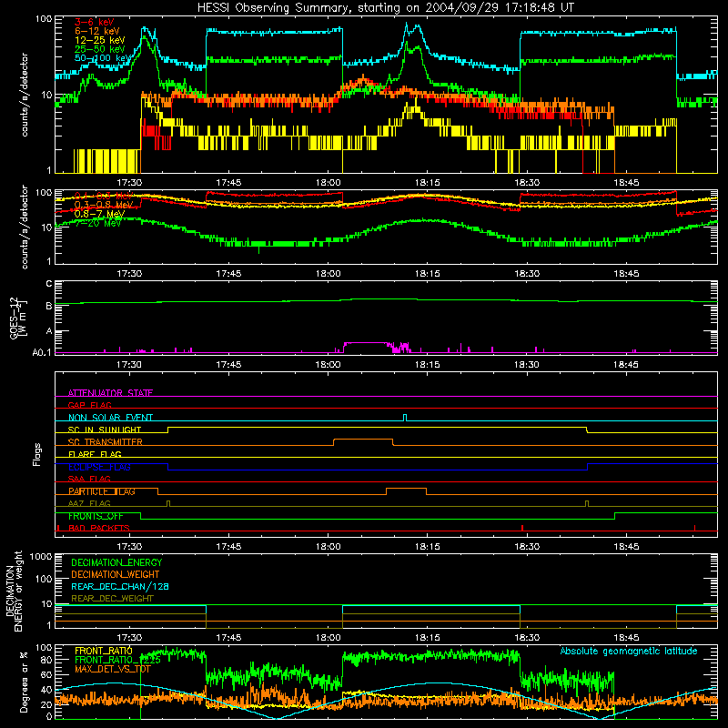
Task: Click the A0.1 tick label on GOES plot
Action: coord(42,352)
